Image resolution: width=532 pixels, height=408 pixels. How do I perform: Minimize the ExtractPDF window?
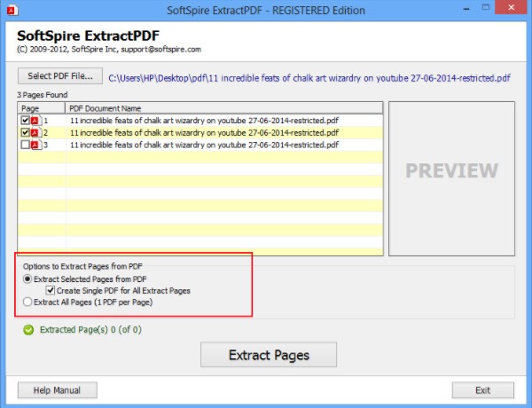click(x=466, y=8)
